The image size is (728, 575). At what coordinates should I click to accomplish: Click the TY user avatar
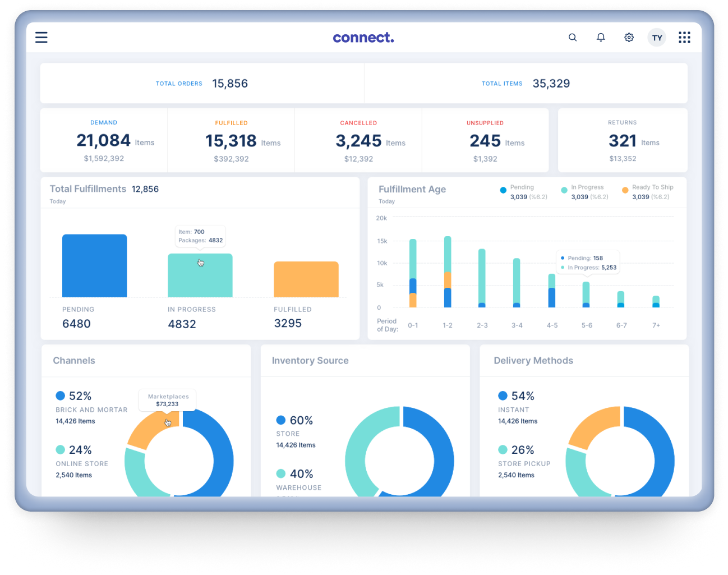pyautogui.click(x=657, y=38)
